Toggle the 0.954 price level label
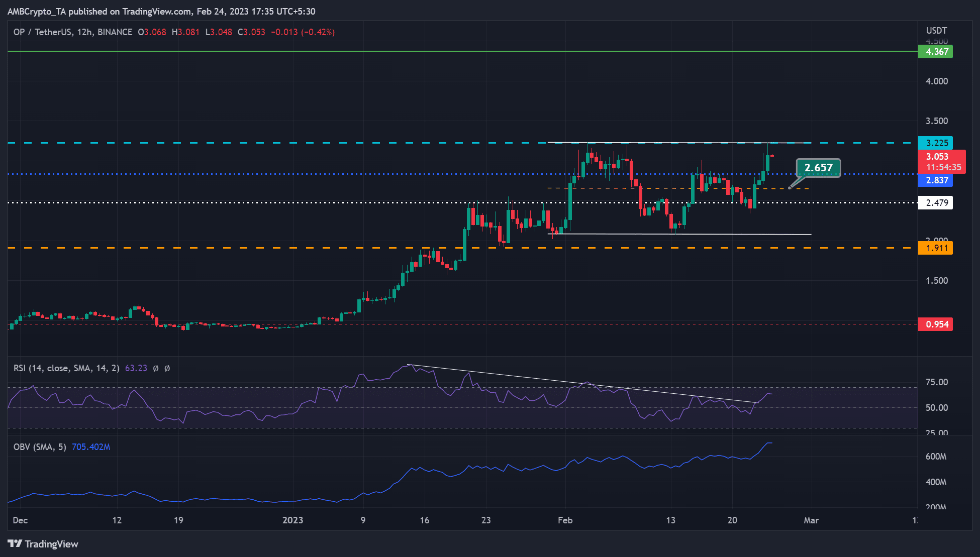This screenshot has height=557, width=980. [x=936, y=324]
